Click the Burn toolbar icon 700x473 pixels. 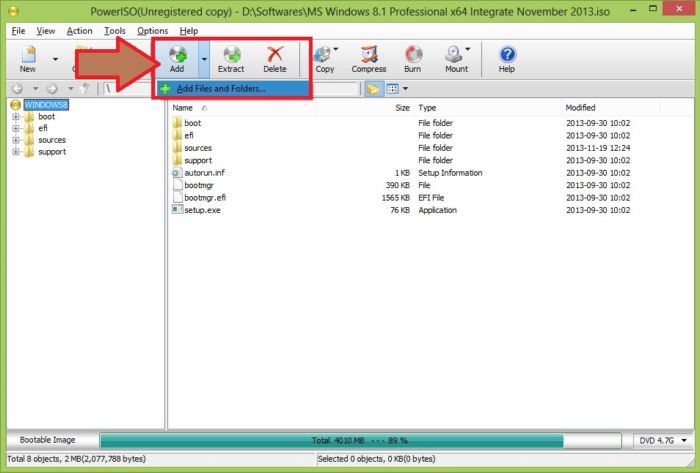413,59
